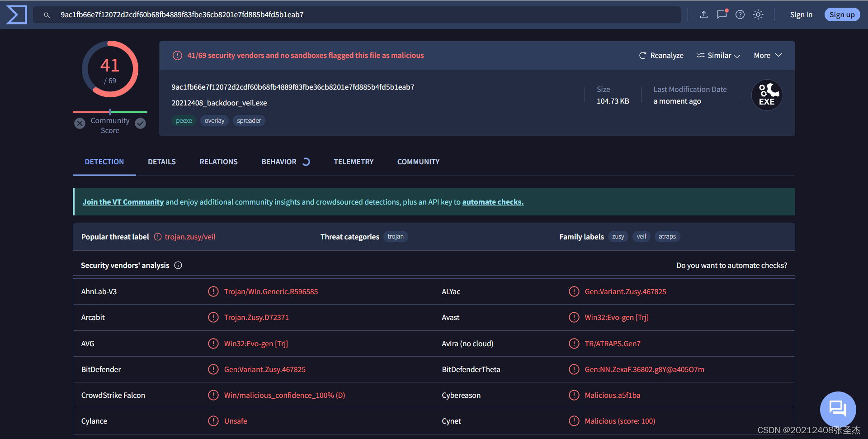
Task: Expand the Similar dropdown
Action: pos(718,55)
